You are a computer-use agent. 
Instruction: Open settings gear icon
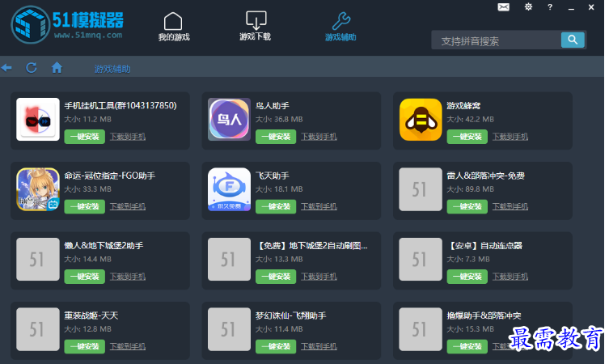tap(528, 7)
